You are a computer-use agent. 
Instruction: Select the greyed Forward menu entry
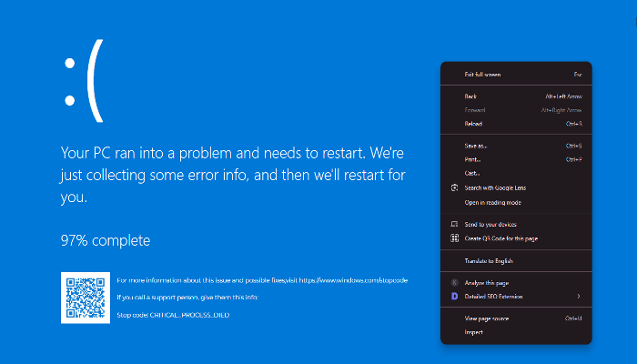tap(516, 110)
